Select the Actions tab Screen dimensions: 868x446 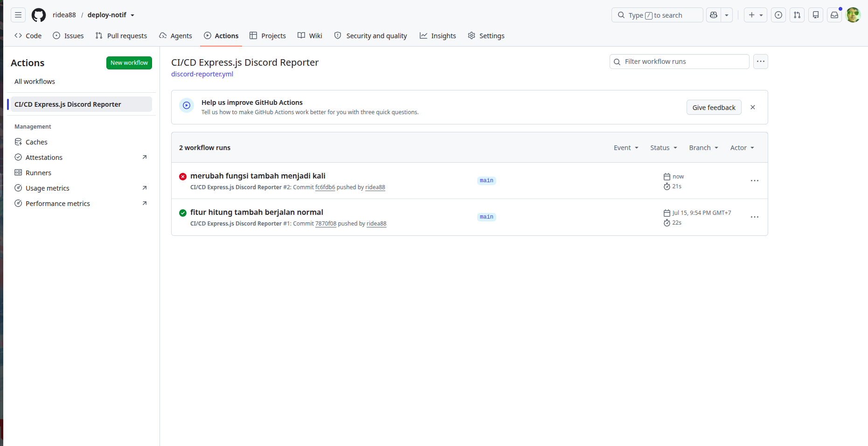(221, 36)
